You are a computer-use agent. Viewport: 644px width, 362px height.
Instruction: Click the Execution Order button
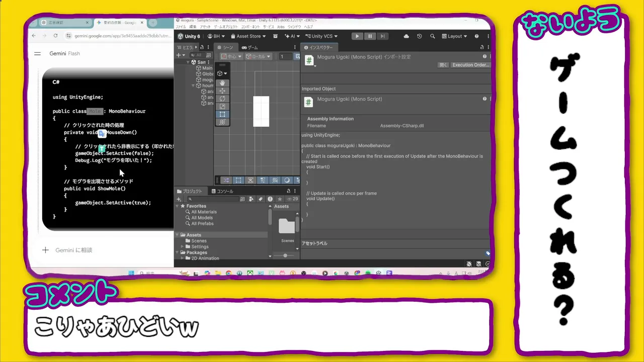point(470,65)
